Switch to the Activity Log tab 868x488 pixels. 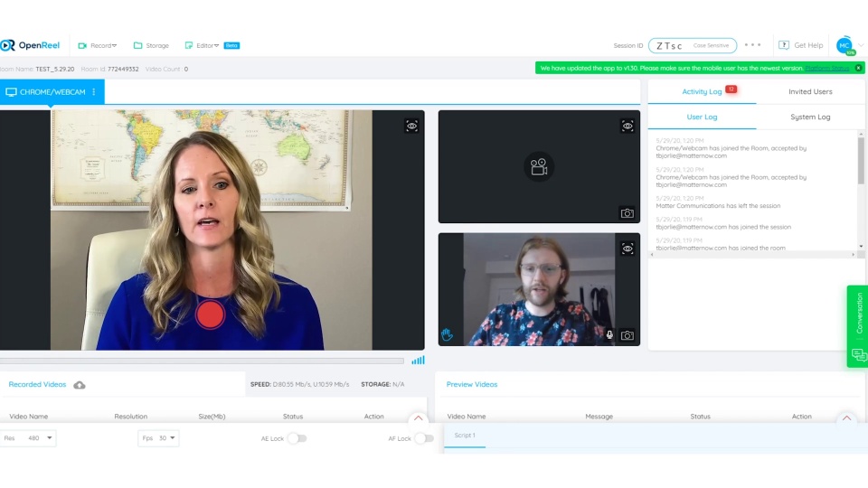click(702, 92)
